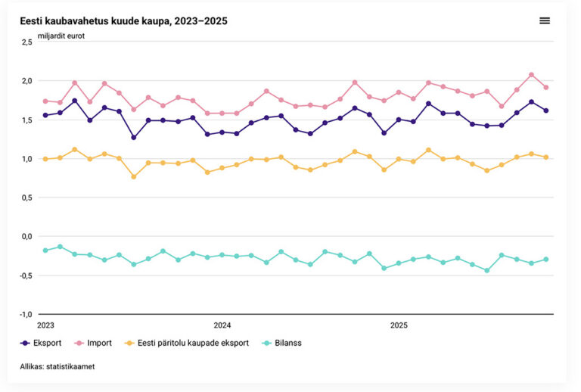Click the dark blue Eksport legend marker

point(26,343)
